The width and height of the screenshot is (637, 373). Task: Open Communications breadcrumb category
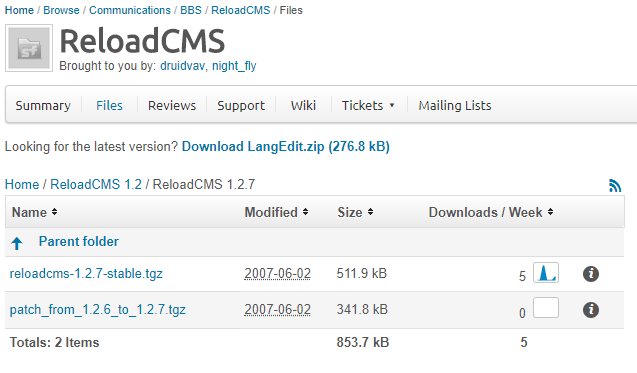click(x=130, y=10)
